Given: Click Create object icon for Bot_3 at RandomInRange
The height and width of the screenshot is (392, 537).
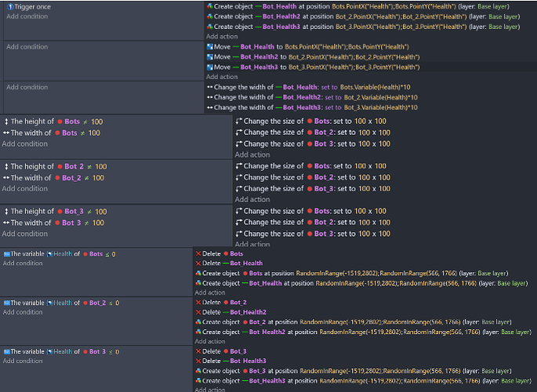Looking at the screenshot, I should pyautogui.click(x=198, y=371).
